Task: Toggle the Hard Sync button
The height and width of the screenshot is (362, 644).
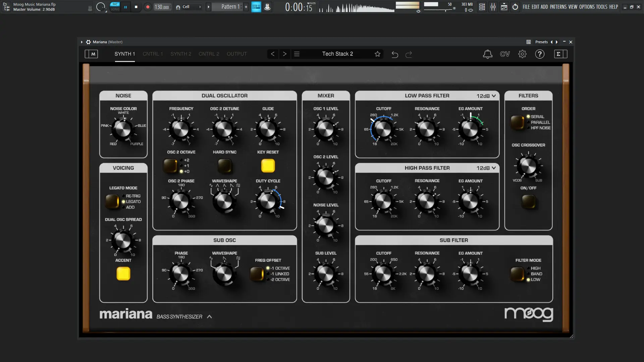Action: [224, 166]
